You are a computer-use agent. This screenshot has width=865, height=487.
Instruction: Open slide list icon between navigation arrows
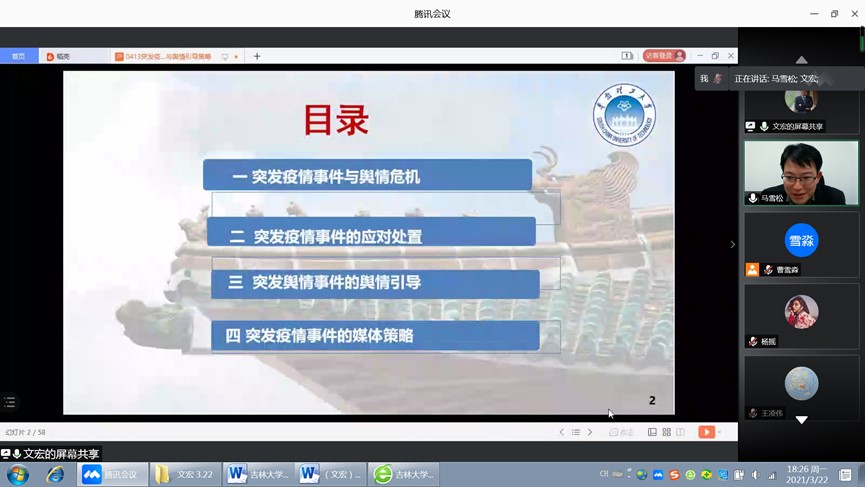pyautogui.click(x=576, y=432)
